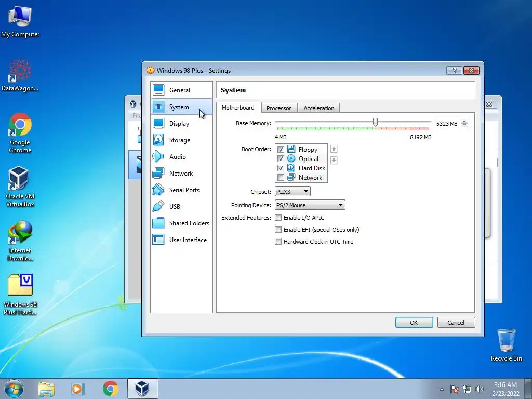Select the System category icon

click(158, 107)
